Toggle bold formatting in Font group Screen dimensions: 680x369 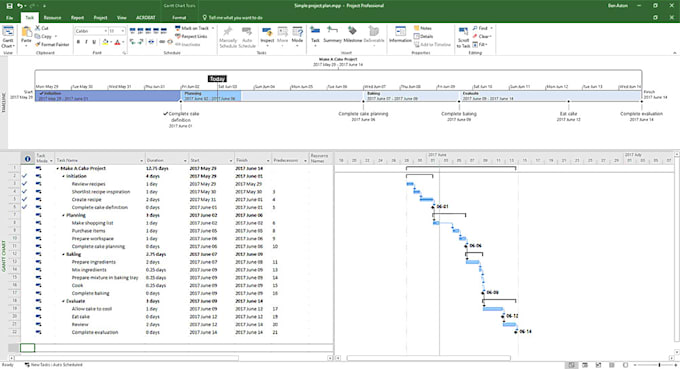[x=78, y=42]
